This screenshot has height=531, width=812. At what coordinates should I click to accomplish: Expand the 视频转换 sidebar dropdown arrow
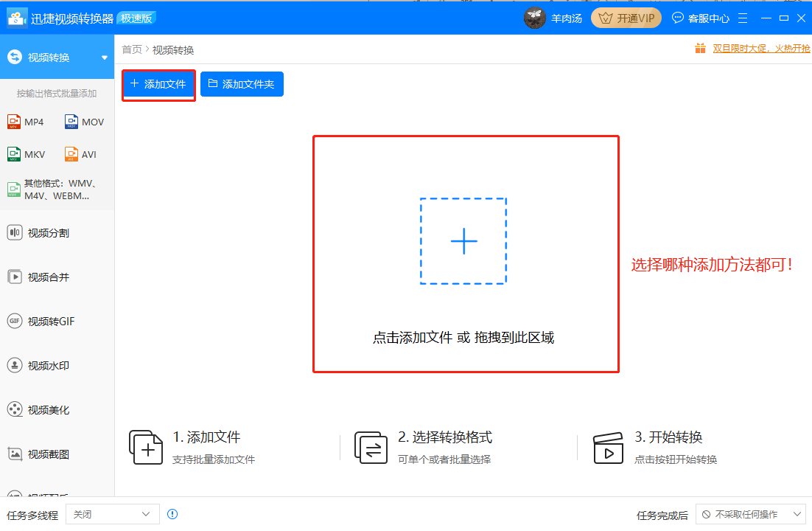pos(105,58)
